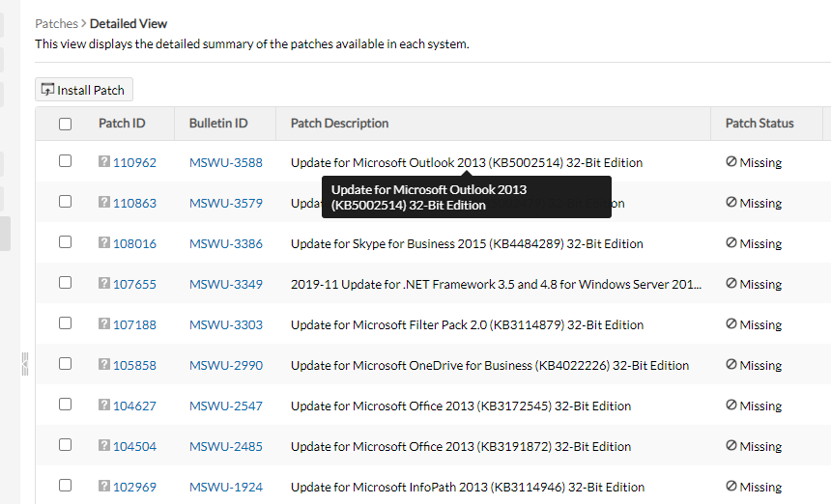
Task: Click the Missing status icon for MSWU-1924
Action: (731, 486)
